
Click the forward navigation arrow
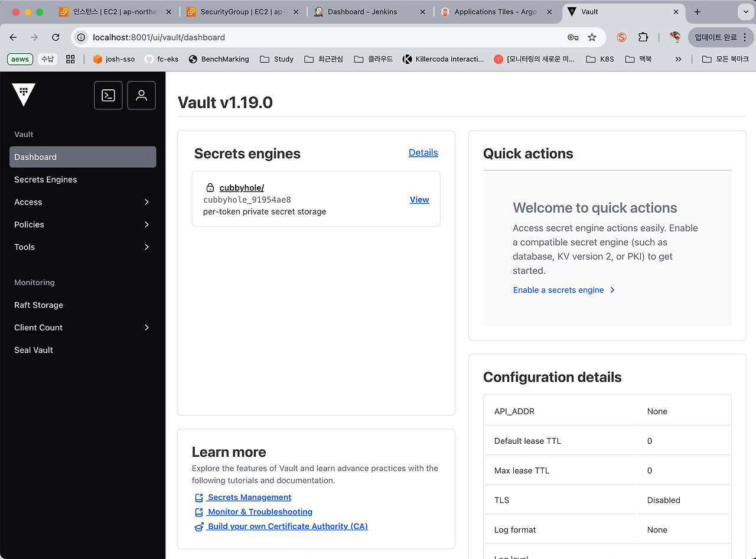tap(34, 37)
